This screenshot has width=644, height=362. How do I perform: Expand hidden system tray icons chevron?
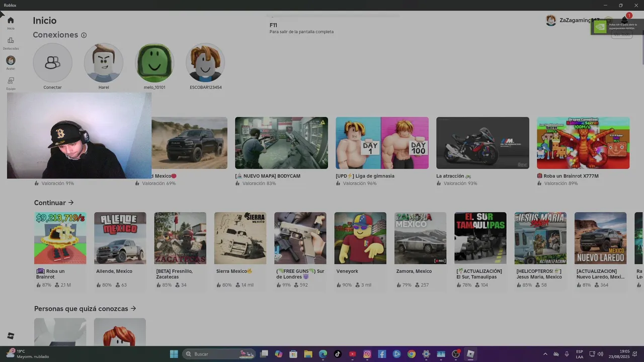coord(545,354)
